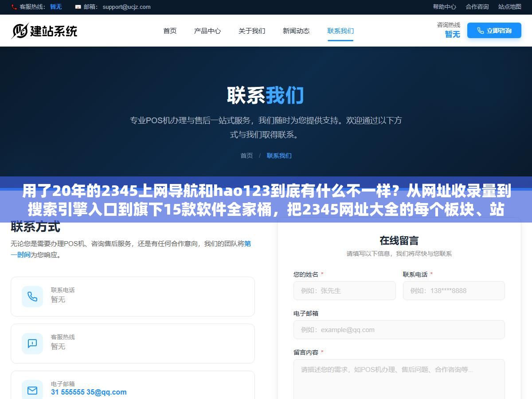Open 新闻动态 navigation item
532x399 pixels.
click(296, 31)
